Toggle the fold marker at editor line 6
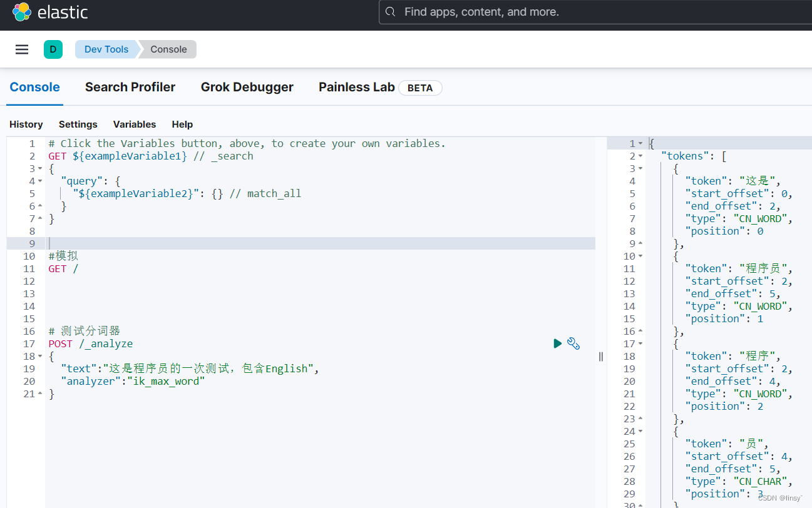The width and height of the screenshot is (812, 508). pos(40,206)
